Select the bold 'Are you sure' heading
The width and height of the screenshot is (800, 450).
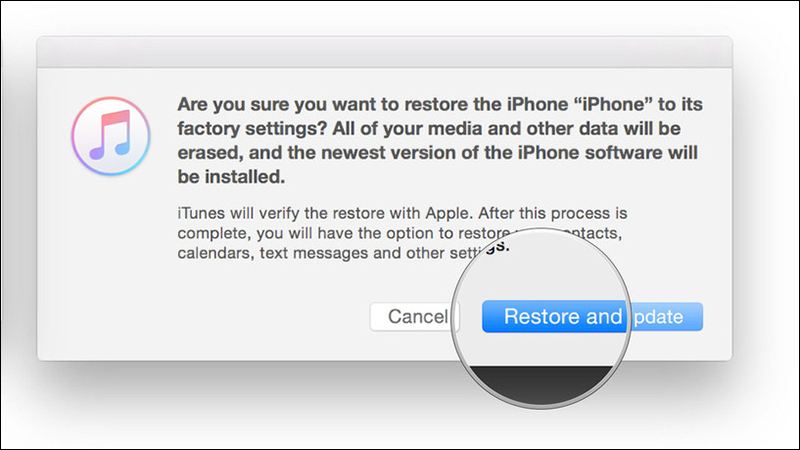(x=440, y=140)
